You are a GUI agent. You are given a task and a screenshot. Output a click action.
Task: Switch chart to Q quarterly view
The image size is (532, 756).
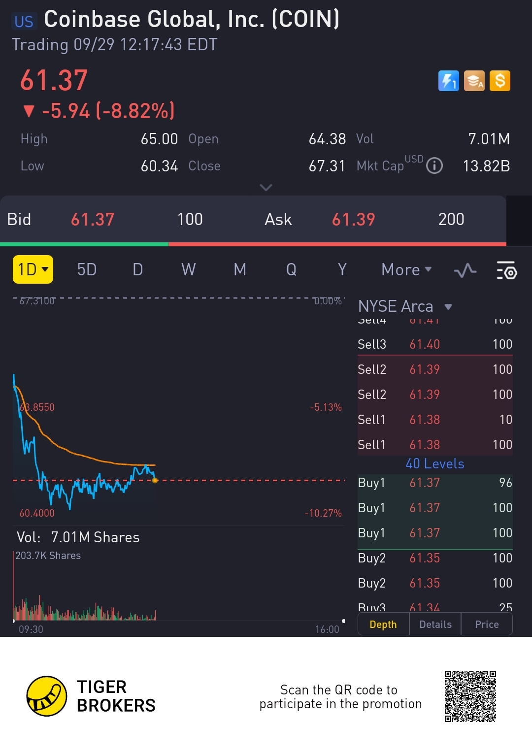[291, 270]
